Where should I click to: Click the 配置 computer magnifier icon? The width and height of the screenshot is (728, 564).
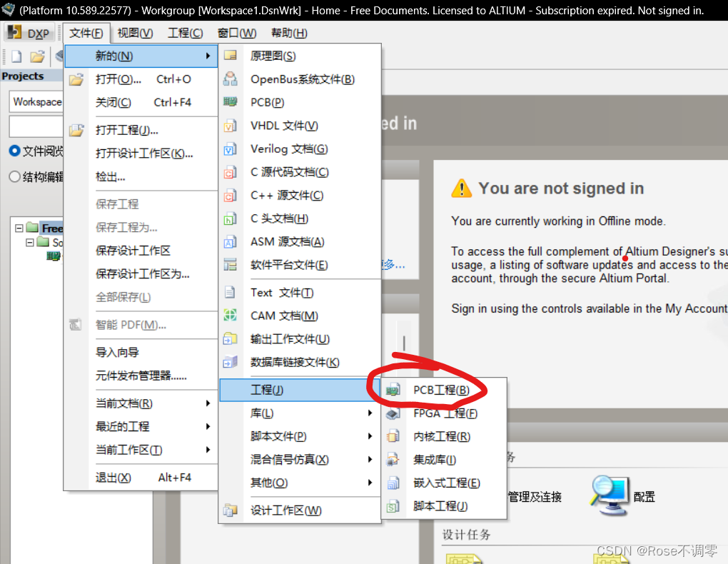point(610,495)
